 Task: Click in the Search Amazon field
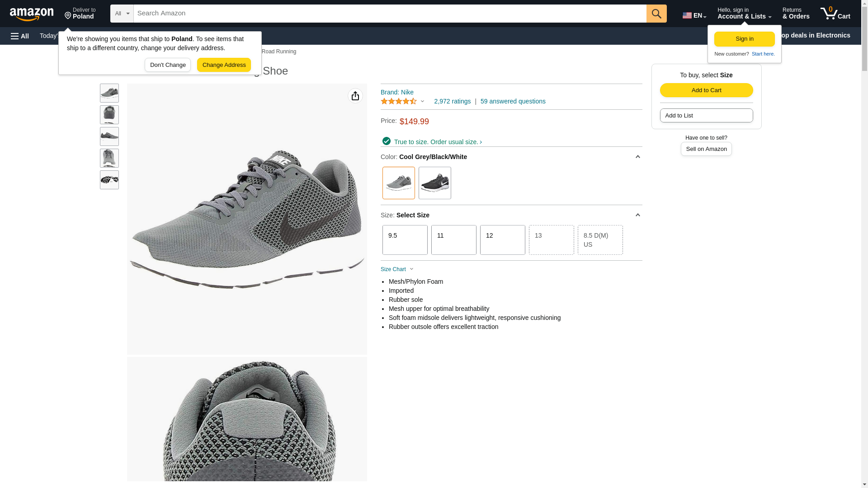[x=390, y=14]
